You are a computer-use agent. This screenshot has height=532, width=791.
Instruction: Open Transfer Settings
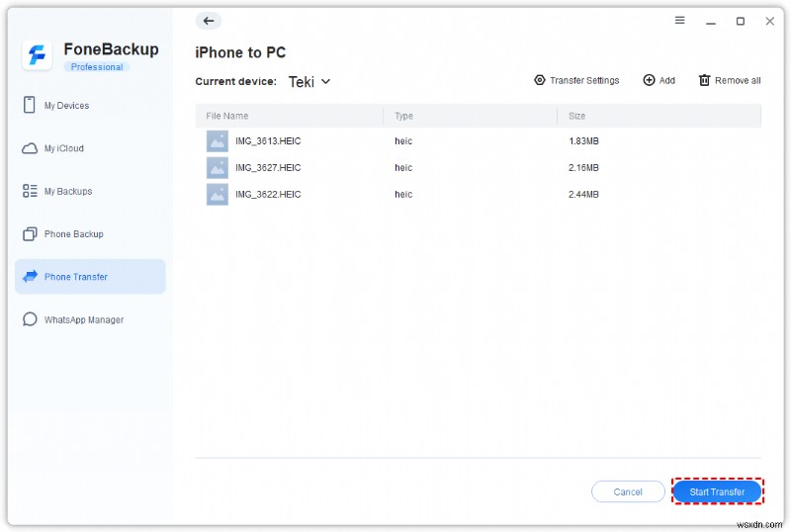point(576,80)
